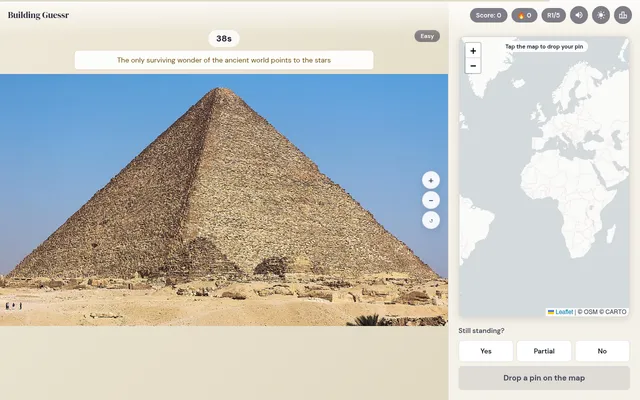Click the Score: 0 pill
The width and height of the screenshot is (640, 400).
(x=489, y=16)
